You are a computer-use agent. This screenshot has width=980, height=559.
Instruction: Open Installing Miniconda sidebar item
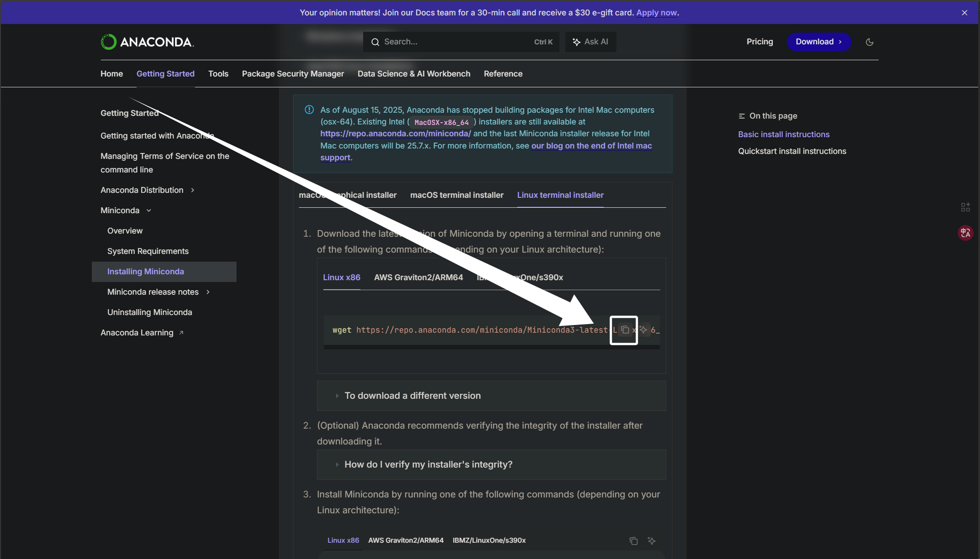pyautogui.click(x=164, y=272)
